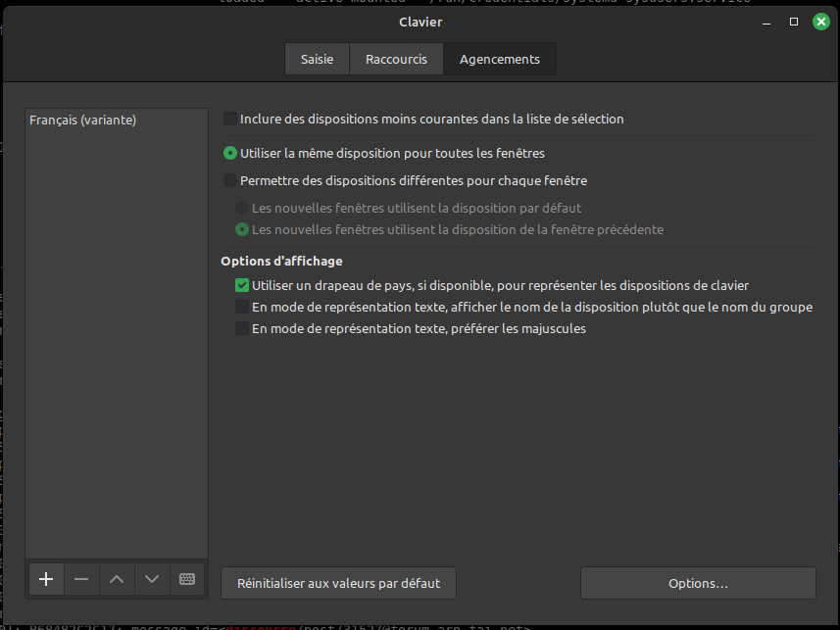The image size is (840, 630).
Task: Choose 'Permettre des dispositions différentes pour chaque fenêtre'
Action: tap(230, 180)
